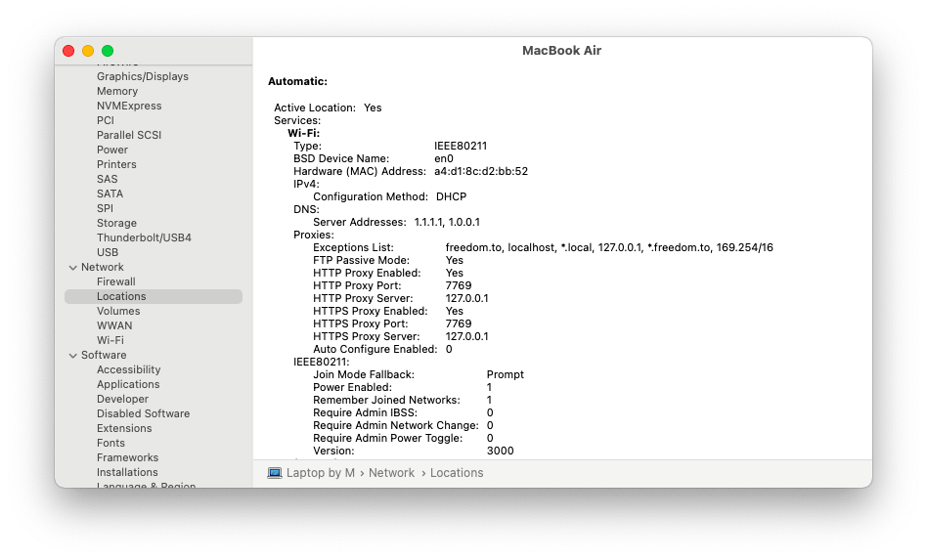Image resolution: width=927 pixels, height=560 pixels.
Task: Click the Automatic location heading
Action: (297, 81)
